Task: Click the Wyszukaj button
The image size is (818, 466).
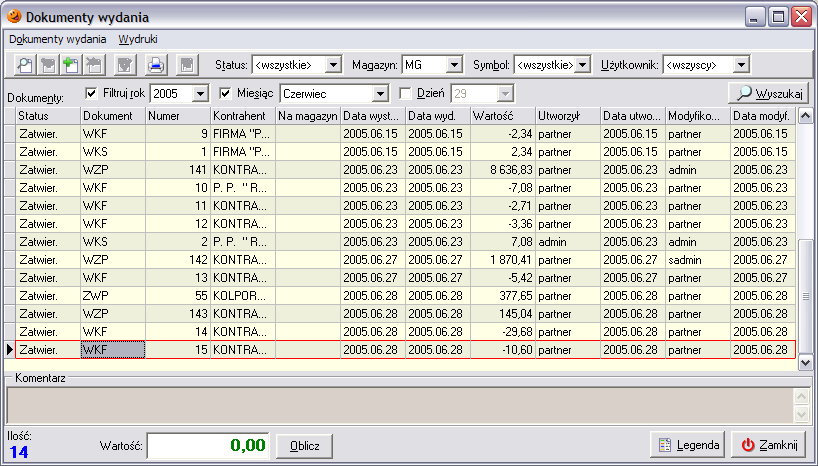Action: [768, 93]
